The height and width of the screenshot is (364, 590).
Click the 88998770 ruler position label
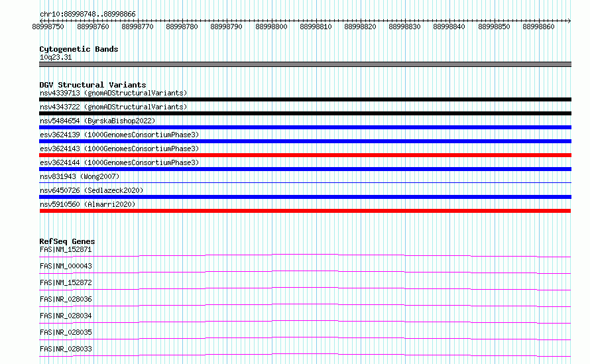point(137,27)
